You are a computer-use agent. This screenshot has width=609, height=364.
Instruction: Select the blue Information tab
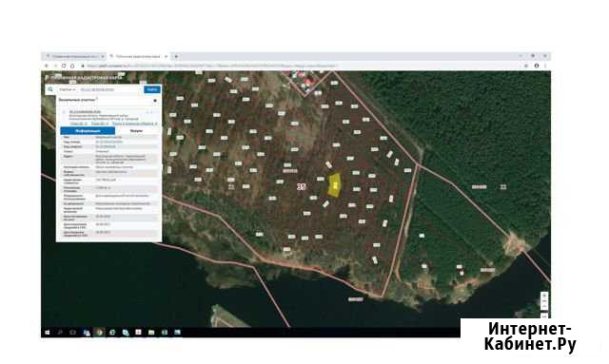tap(88, 131)
